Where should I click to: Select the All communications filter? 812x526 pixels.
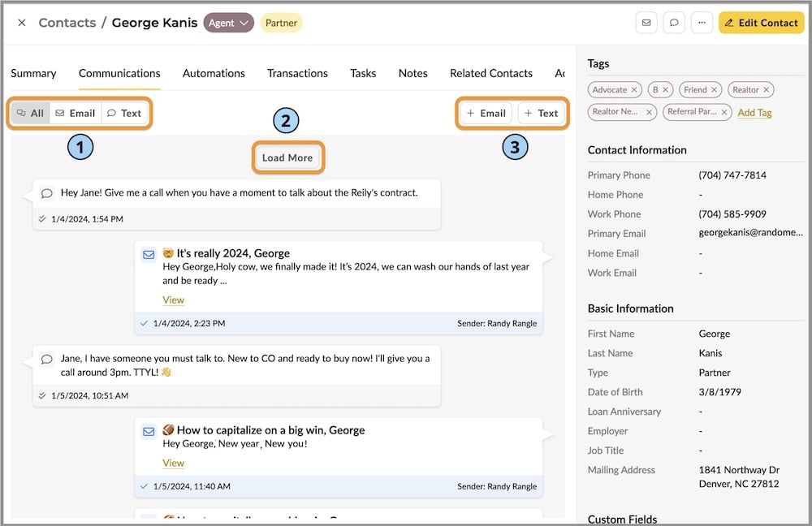(30, 113)
